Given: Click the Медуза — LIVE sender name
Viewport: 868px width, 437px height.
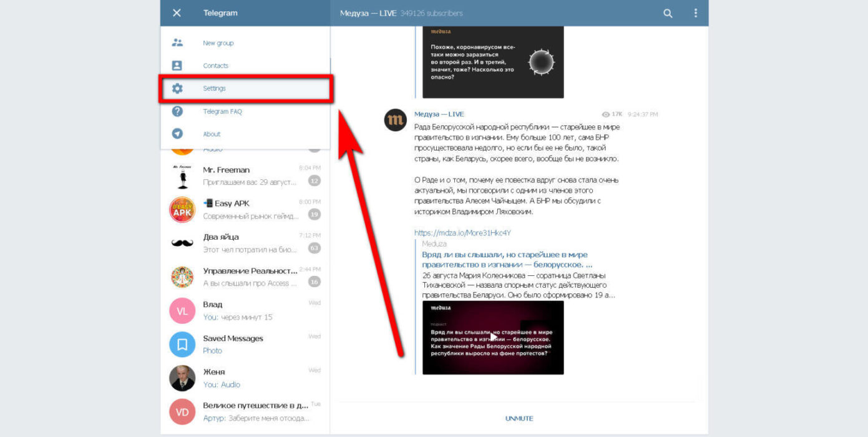Looking at the screenshot, I should pos(439,114).
